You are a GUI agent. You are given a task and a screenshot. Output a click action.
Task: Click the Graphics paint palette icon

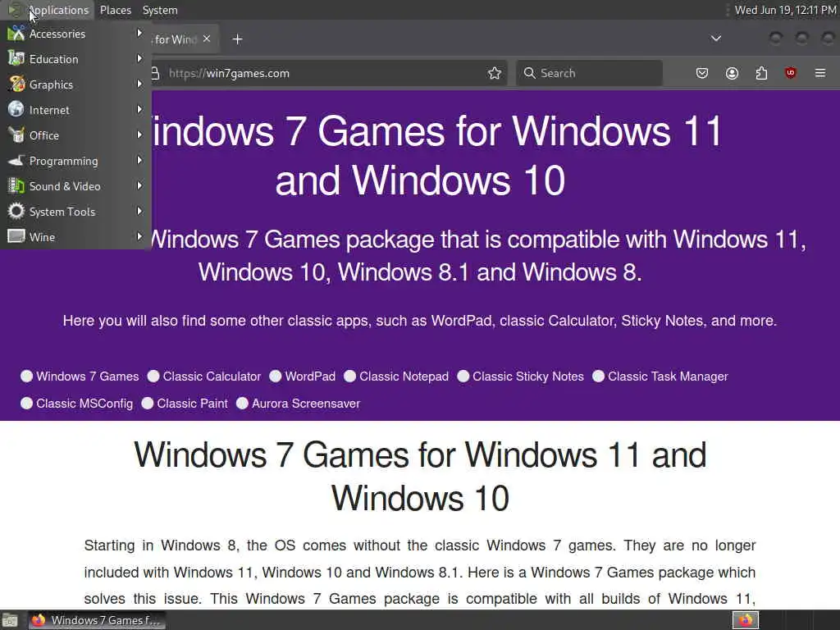click(x=16, y=84)
